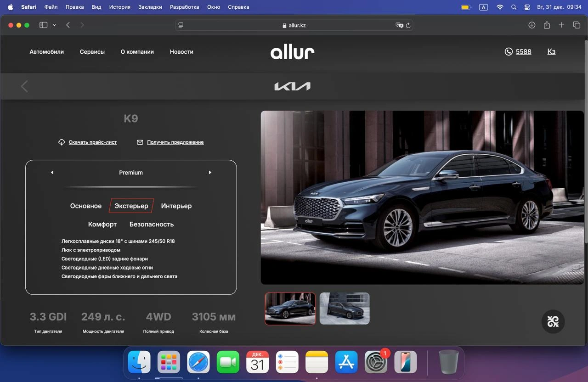Click Получить предложение link
The width and height of the screenshot is (588, 382).
tap(175, 142)
